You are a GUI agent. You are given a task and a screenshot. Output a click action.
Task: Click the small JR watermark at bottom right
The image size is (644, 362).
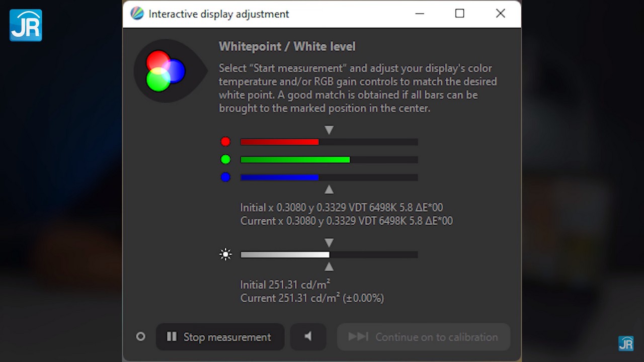click(626, 343)
